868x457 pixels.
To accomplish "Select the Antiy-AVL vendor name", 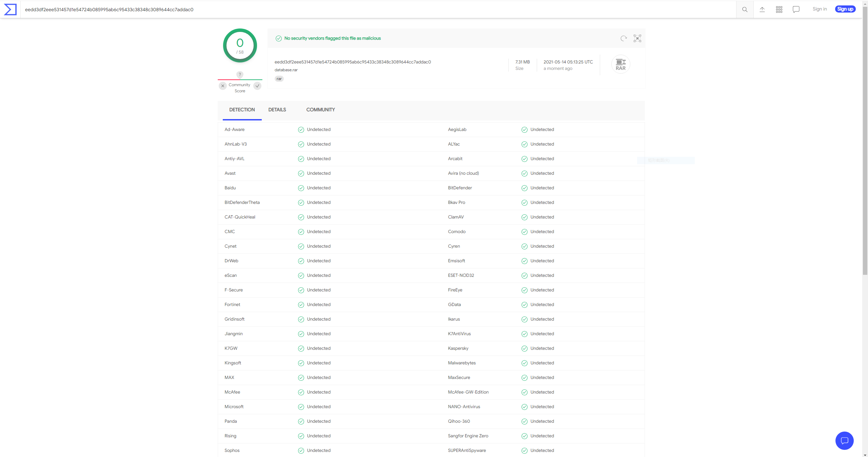I will point(234,159).
